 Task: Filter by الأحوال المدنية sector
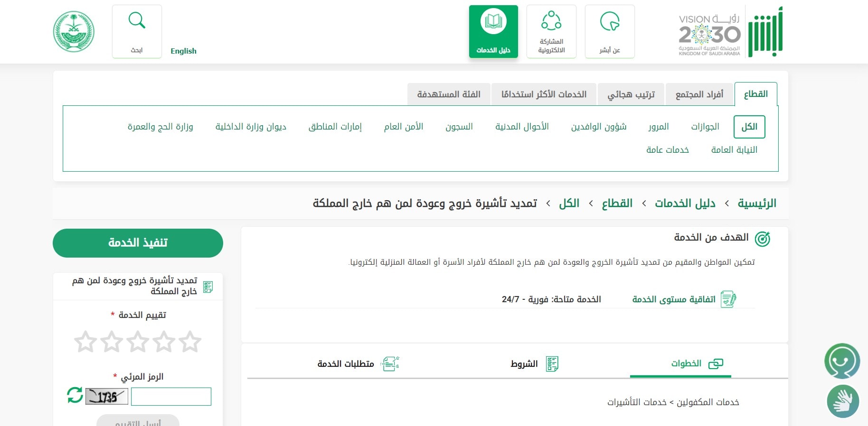pyautogui.click(x=522, y=127)
